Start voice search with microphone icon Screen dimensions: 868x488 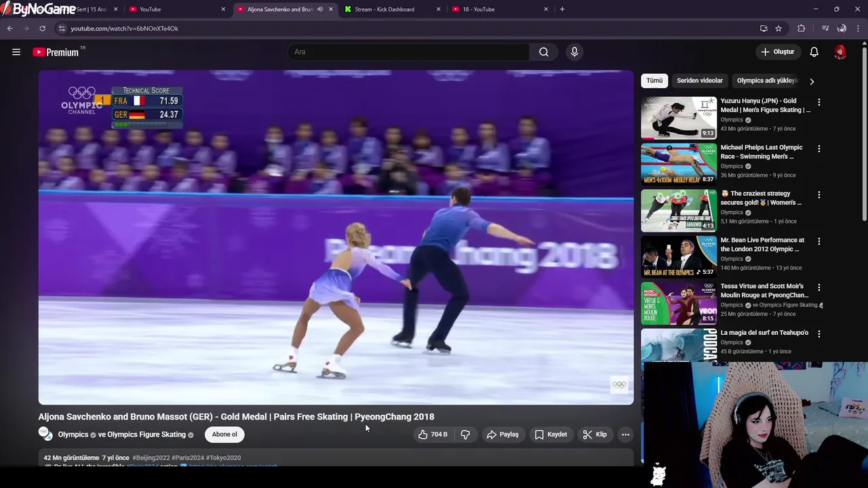pos(574,52)
